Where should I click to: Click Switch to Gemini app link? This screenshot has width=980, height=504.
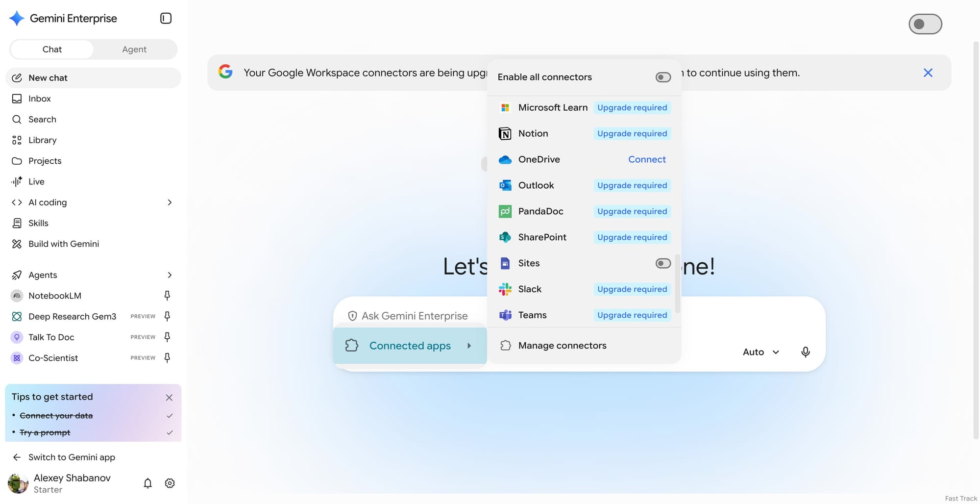point(72,457)
